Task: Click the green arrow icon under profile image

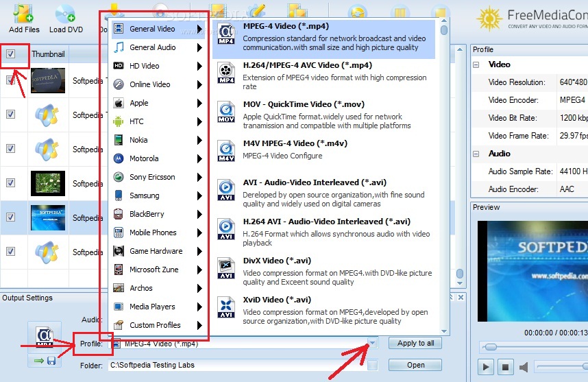Action: click(38, 361)
